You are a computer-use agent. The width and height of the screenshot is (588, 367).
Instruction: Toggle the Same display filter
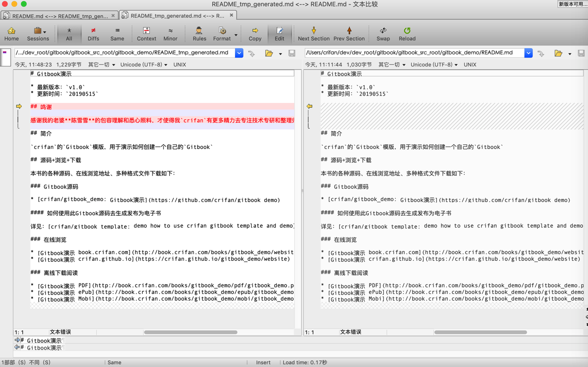117,34
